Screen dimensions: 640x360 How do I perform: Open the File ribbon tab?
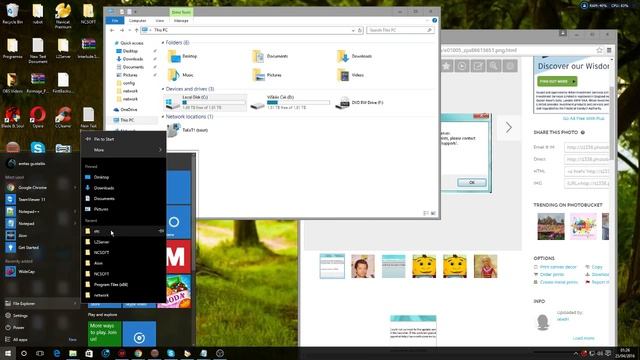(x=115, y=20)
